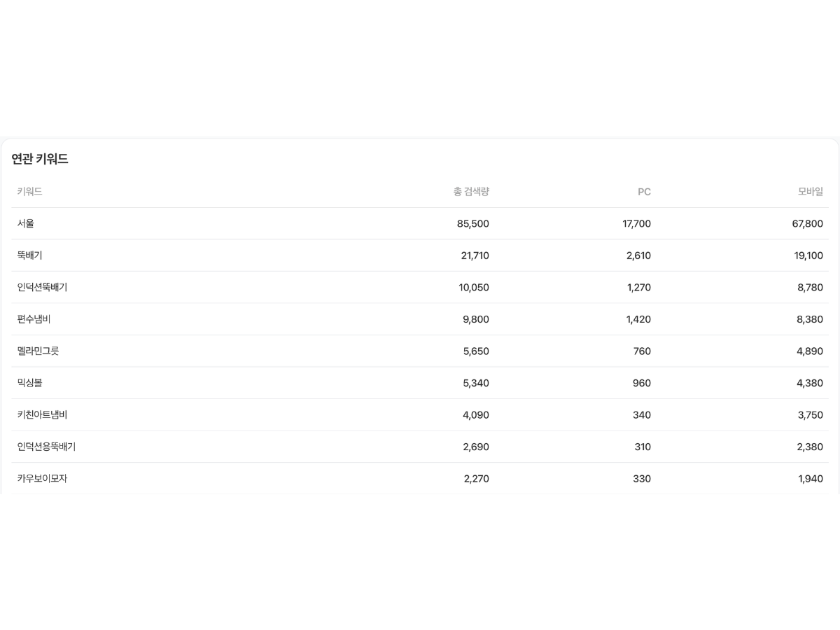
Task: Sort by 총 검색량 column header
Action: click(x=471, y=192)
